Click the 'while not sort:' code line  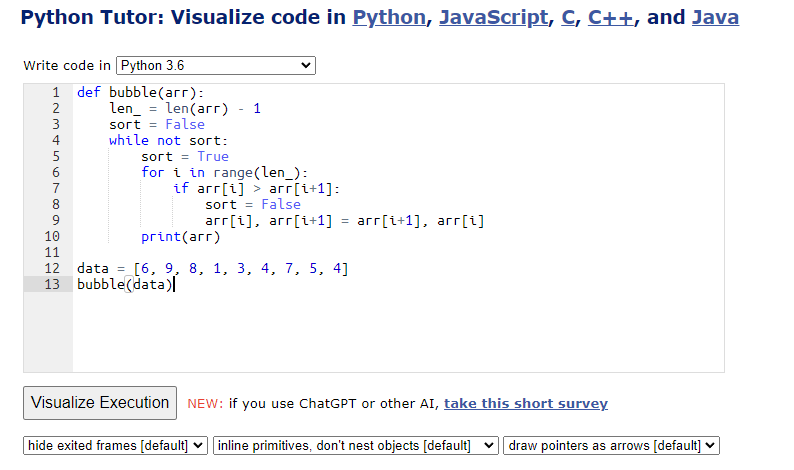(x=169, y=140)
